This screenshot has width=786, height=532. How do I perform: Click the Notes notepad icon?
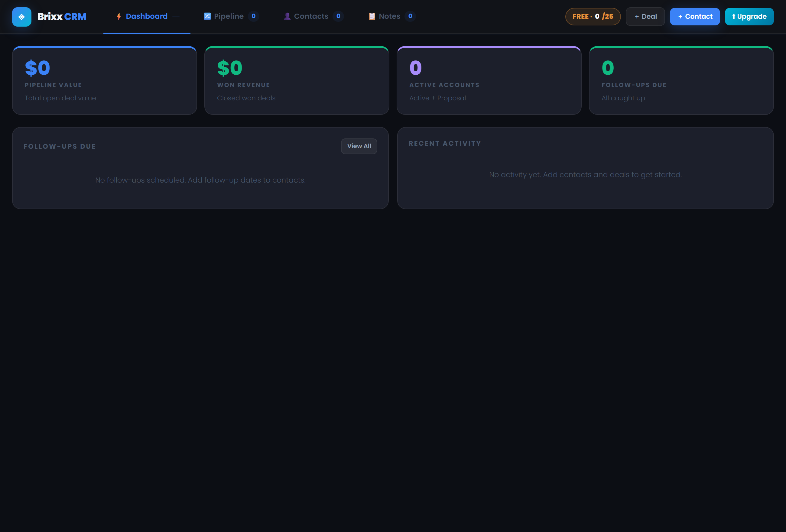(372, 16)
